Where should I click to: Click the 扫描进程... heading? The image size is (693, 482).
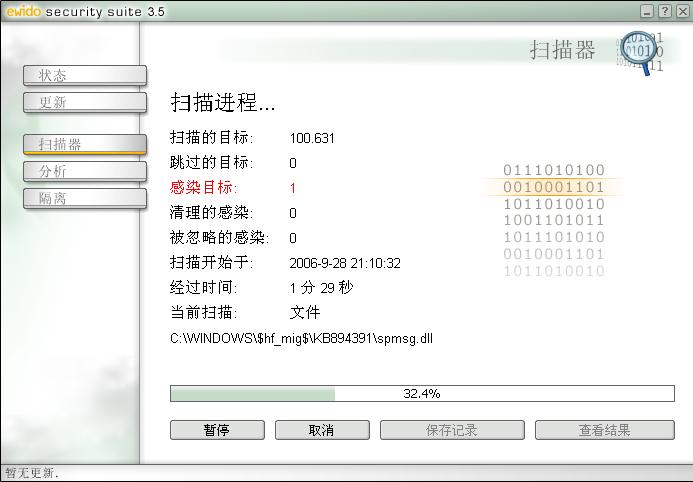pos(223,102)
